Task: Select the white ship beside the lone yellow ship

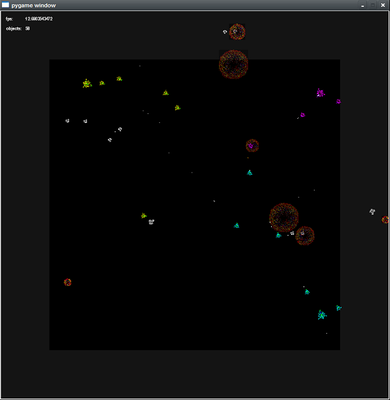Action: click(151, 222)
